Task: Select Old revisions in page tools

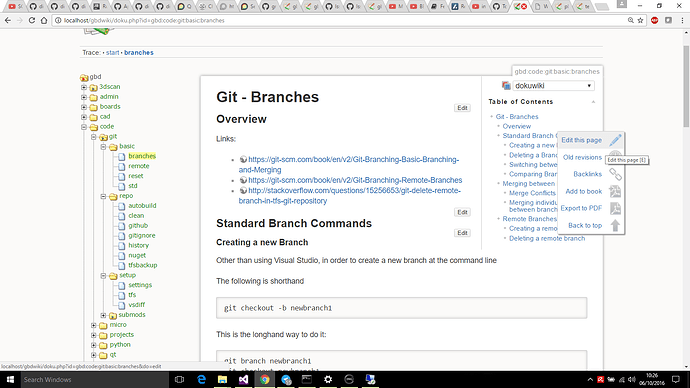Action: [582, 157]
